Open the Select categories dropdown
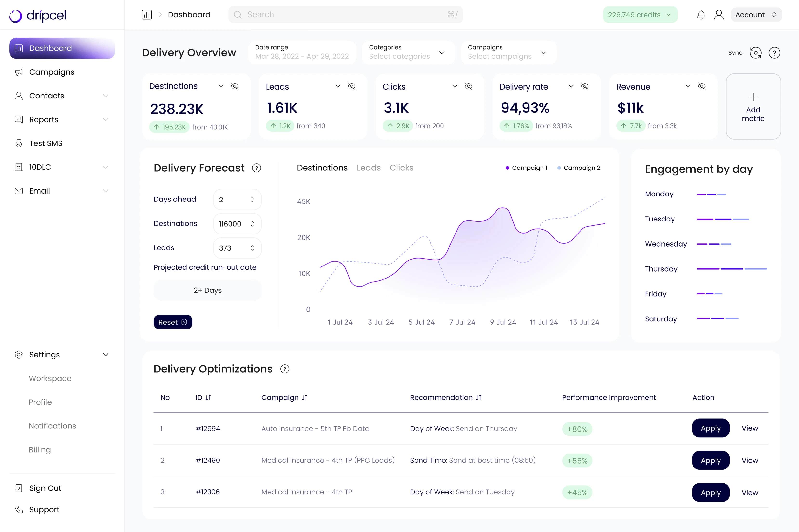This screenshot has width=799, height=532. tap(408, 52)
